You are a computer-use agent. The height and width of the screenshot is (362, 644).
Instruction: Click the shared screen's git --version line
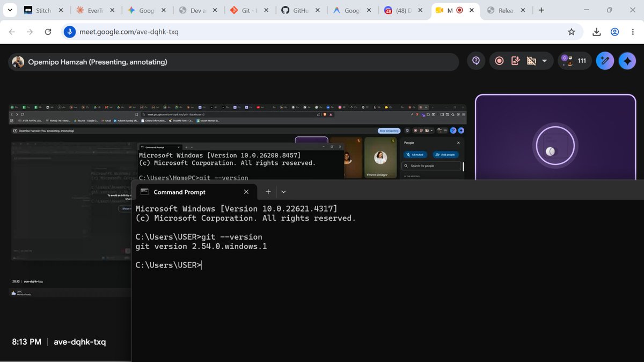tap(194, 178)
